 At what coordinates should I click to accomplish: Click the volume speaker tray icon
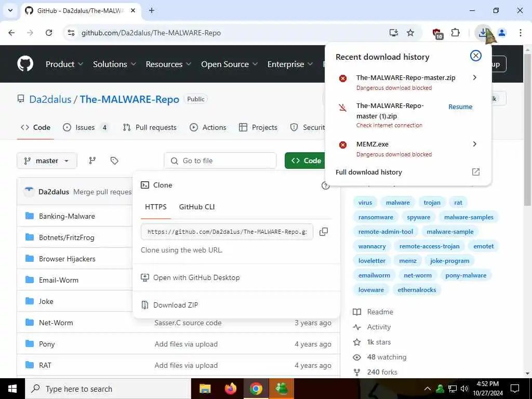464,389
